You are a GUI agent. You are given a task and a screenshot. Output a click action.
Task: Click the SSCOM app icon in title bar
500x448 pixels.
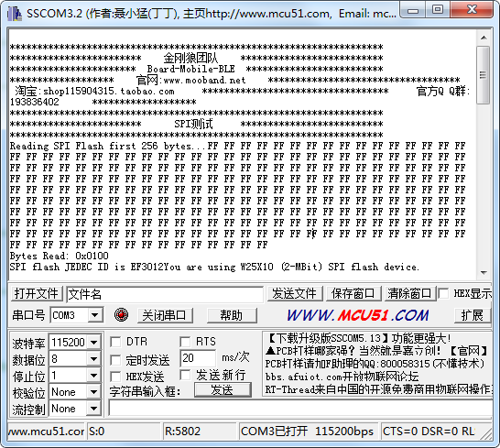(15, 14)
